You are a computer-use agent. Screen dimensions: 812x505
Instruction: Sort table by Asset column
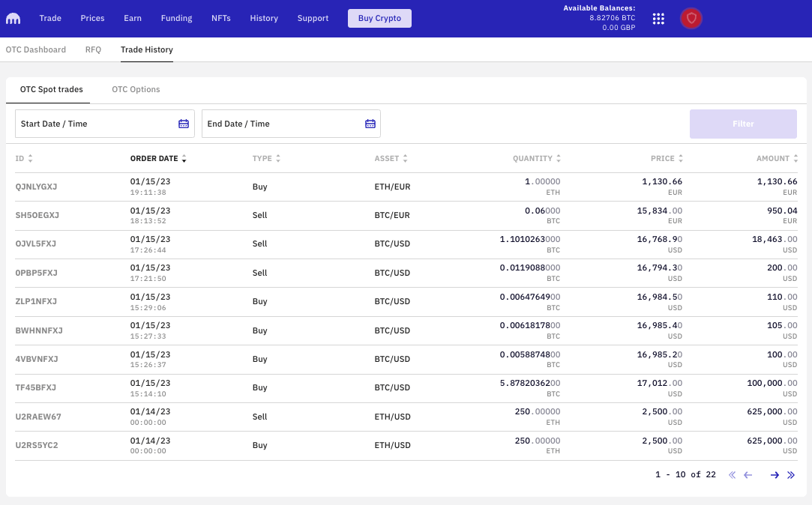coord(391,159)
